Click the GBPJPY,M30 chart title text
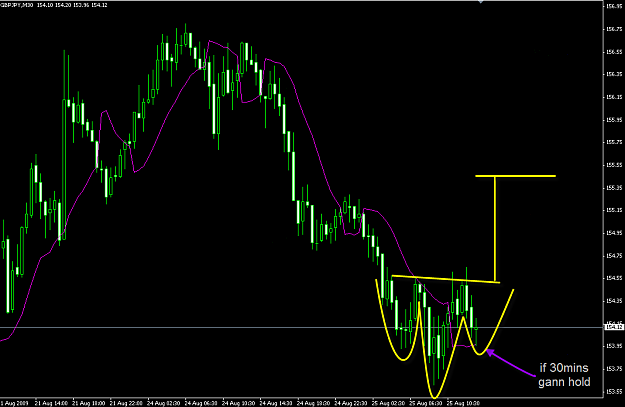Viewport: 625px width, 407px height. click(x=17, y=5)
